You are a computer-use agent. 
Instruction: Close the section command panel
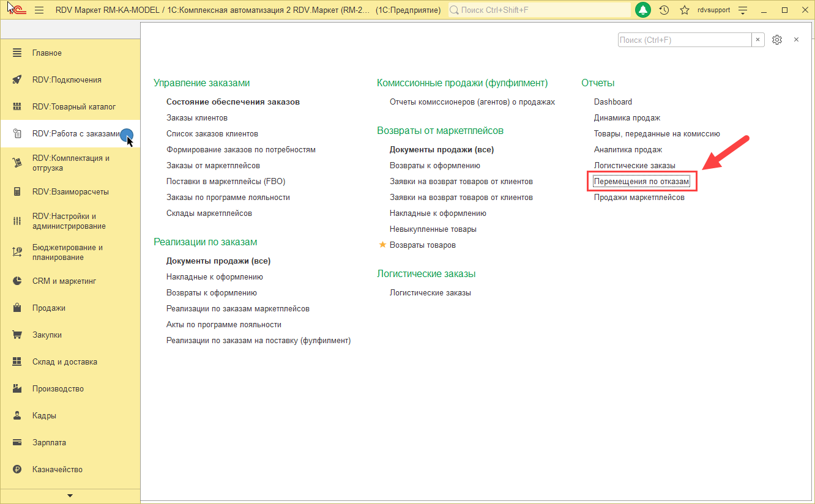click(x=797, y=40)
